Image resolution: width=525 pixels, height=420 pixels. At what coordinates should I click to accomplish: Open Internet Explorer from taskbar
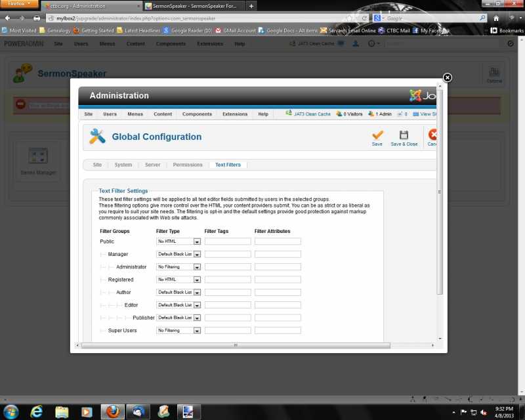coord(37,411)
